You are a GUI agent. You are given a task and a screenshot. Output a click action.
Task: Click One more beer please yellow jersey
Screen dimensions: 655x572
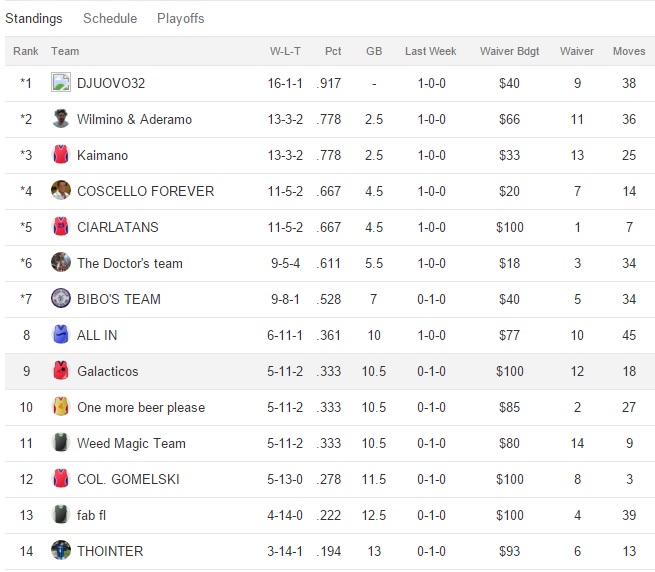coord(61,407)
